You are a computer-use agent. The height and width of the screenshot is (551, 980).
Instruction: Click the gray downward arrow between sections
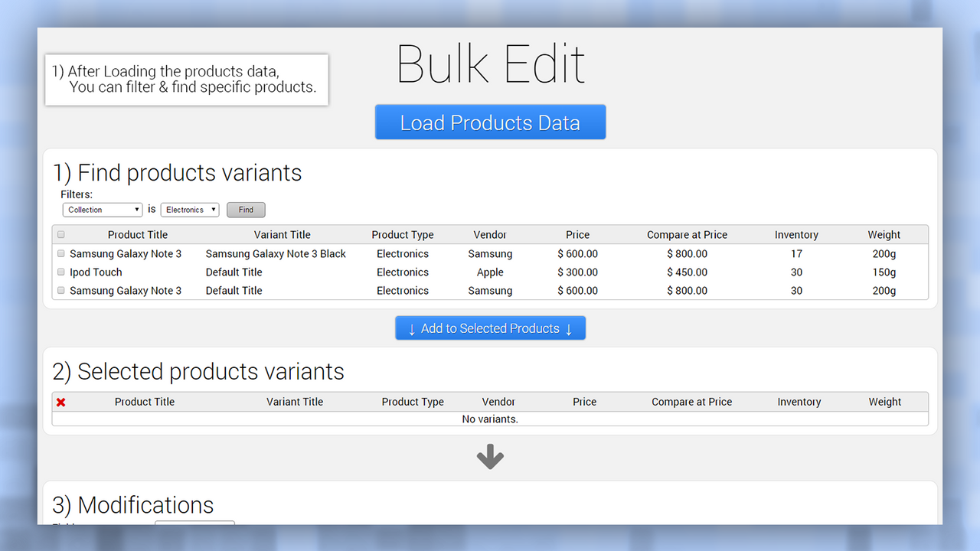490,456
